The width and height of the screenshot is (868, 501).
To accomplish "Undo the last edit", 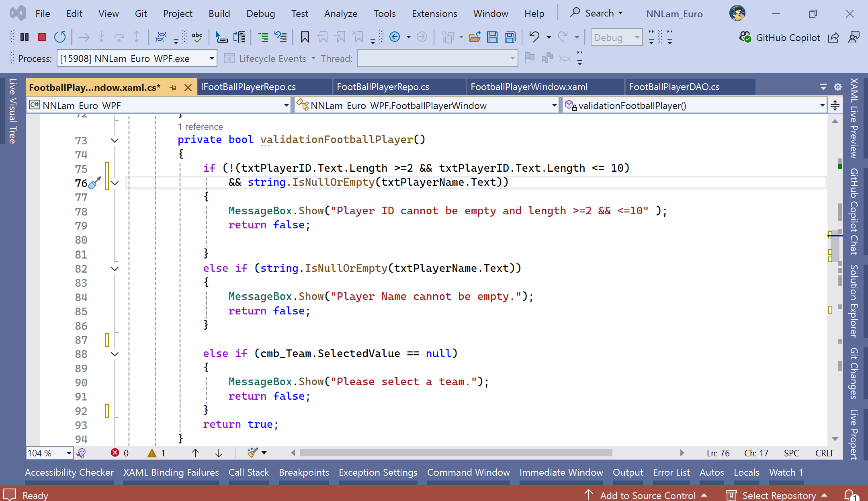I will (534, 37).
